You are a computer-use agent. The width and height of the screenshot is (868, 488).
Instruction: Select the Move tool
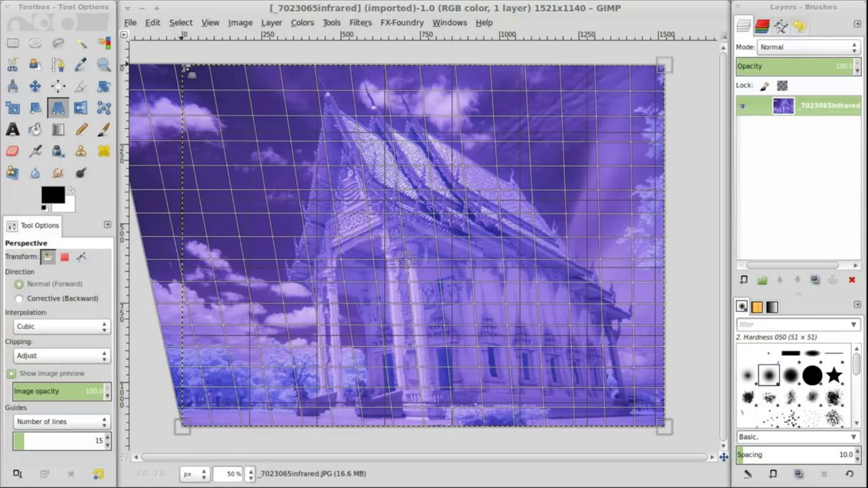(35, 86)
